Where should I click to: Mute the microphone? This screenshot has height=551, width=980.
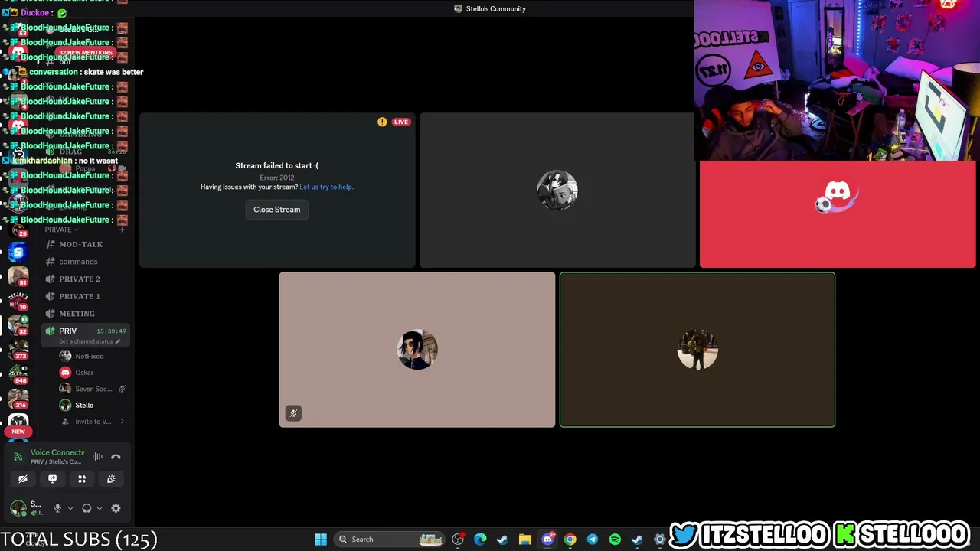click(57, 508)
